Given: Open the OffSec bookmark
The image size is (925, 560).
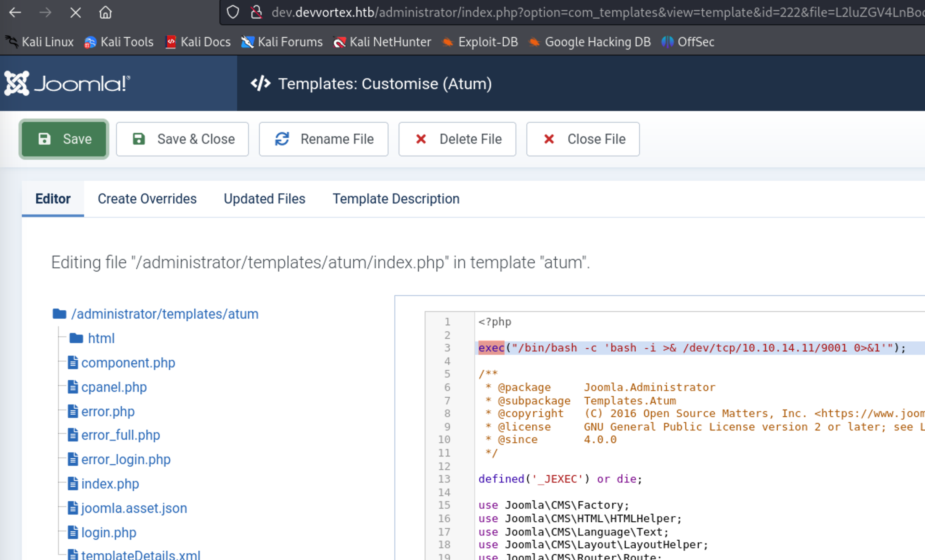Looking at the screenshot, I should (688, 42).
